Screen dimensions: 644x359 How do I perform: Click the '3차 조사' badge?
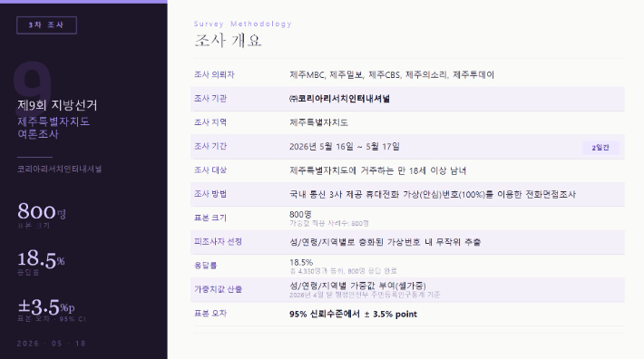pos(46,25)
